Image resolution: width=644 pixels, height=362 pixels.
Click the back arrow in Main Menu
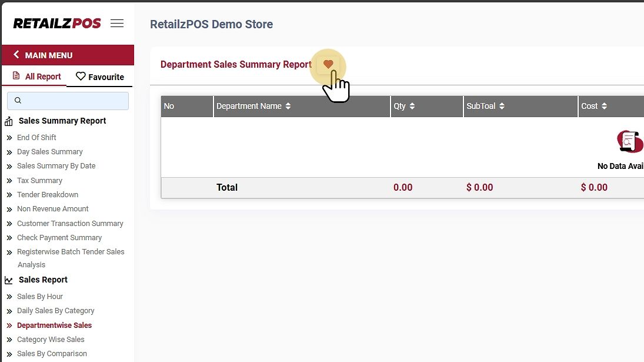click(16, 55)
